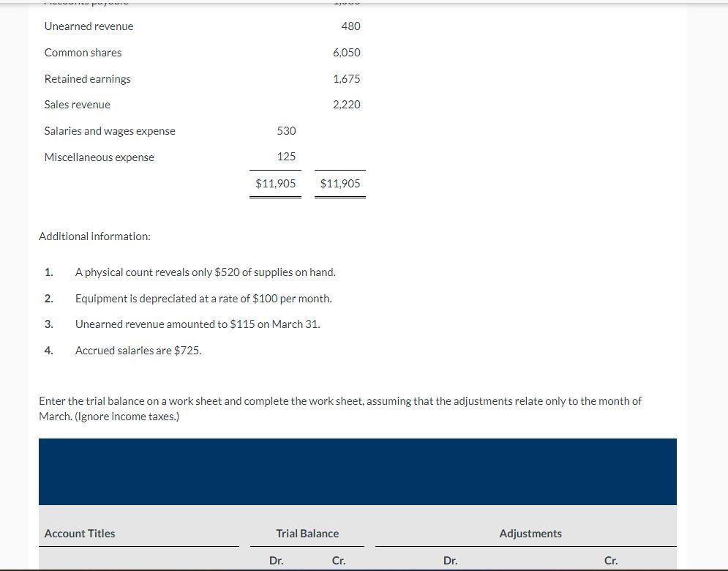Select the item 'Accrued salaries are $725.'
Image resolution: width=728 pixels, height=571 pixels.
(x=138, y=351)
